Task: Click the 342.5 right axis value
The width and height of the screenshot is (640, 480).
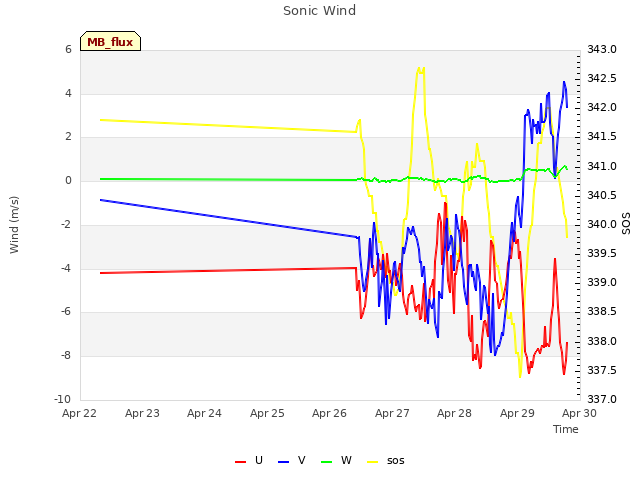Action: coord(602,78)
